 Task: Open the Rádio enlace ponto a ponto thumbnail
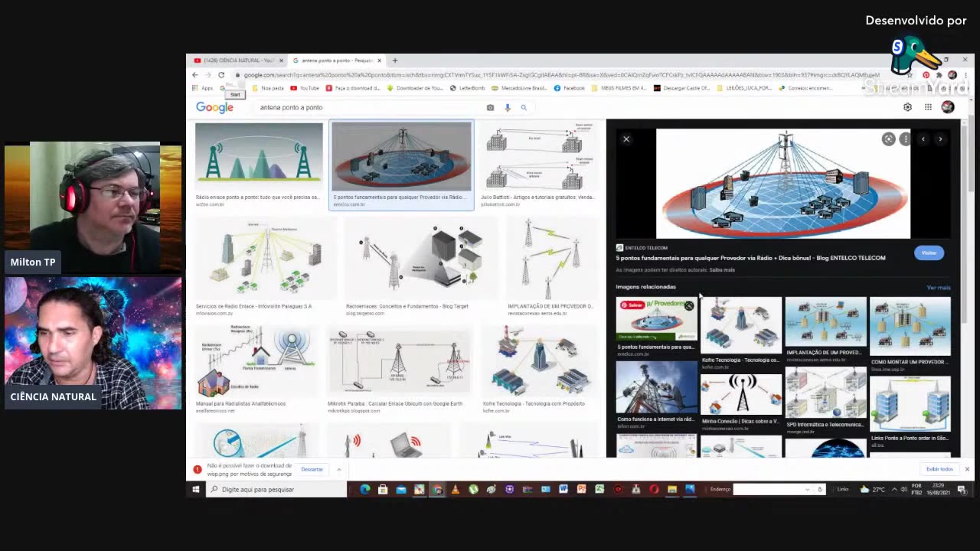tap(259, 156)
